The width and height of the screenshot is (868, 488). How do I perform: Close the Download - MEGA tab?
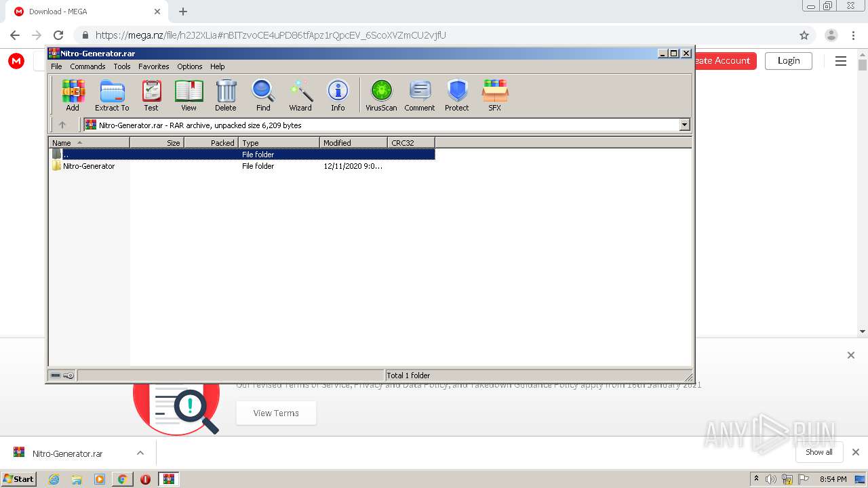point(157,12)
